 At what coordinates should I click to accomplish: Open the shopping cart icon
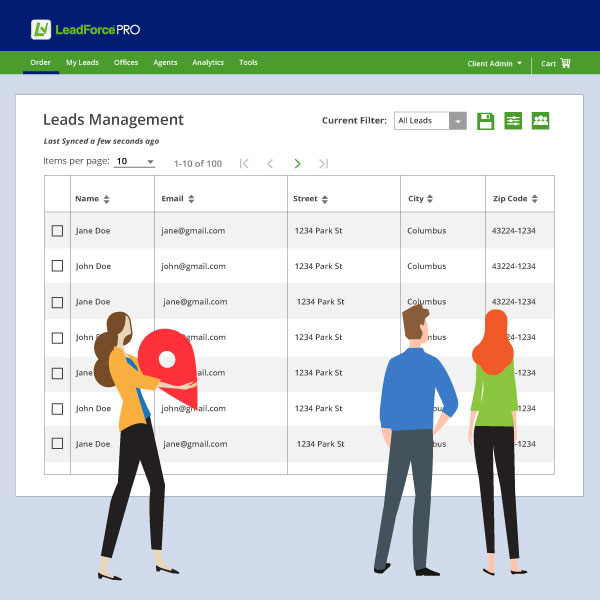[x=565, y=63]
